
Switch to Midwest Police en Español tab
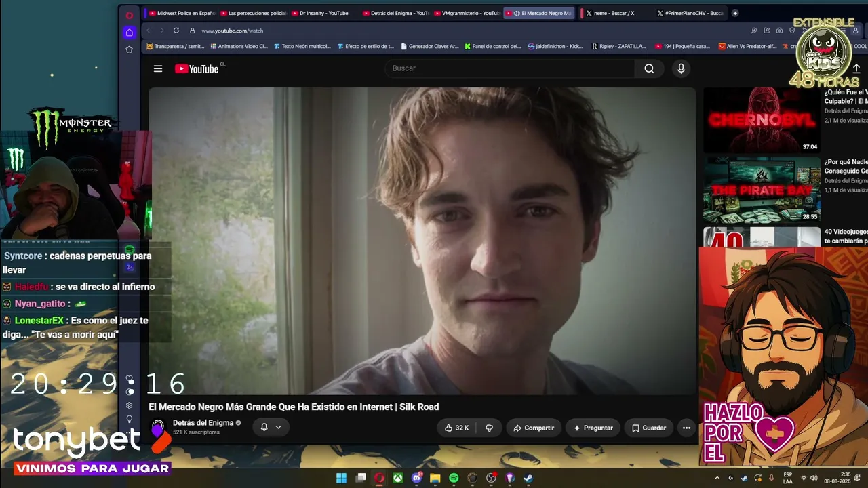point(182,13)
